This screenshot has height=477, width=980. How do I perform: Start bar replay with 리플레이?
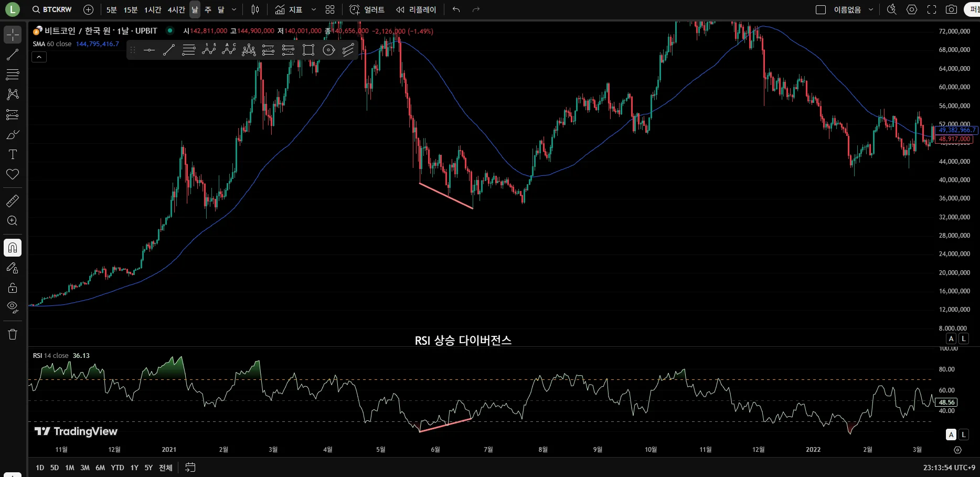[x=416, y=9]
